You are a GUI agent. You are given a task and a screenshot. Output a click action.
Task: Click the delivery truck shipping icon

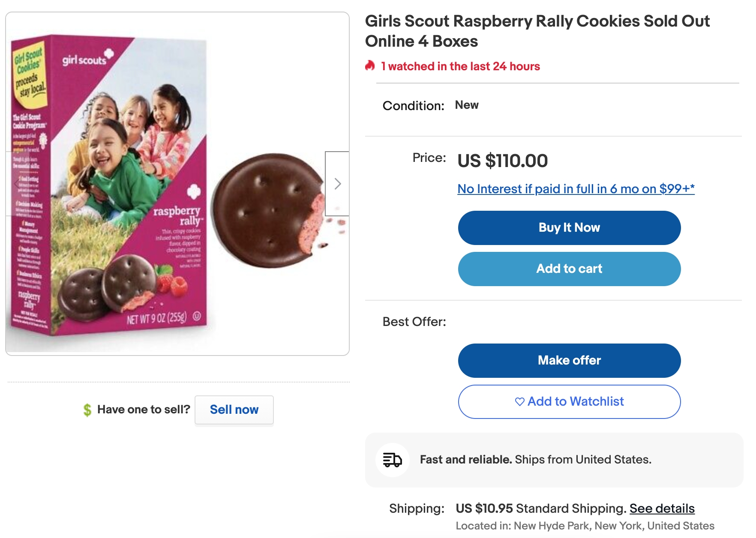[392, 460]
